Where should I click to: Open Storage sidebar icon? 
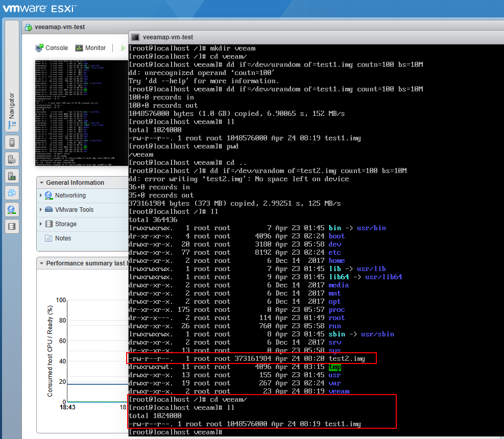tap(12, 226)
